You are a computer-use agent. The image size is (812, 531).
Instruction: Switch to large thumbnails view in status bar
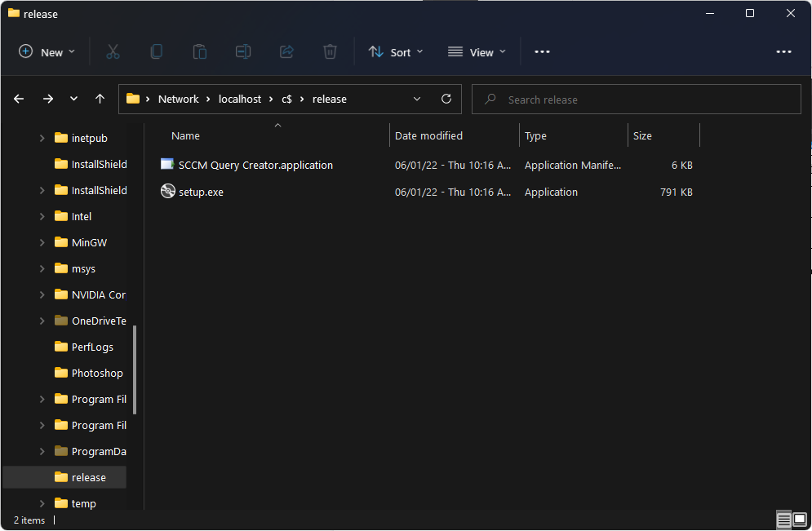coord(800,519)
